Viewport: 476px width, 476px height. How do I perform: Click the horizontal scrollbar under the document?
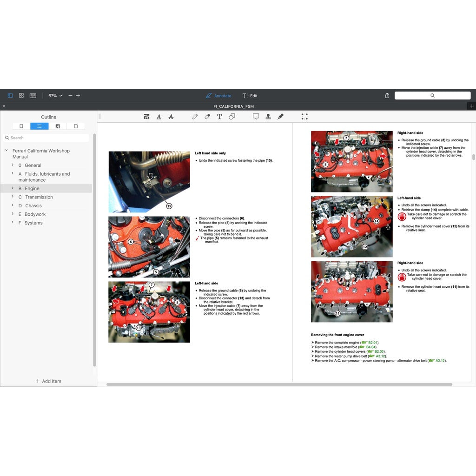coord(279,384)
